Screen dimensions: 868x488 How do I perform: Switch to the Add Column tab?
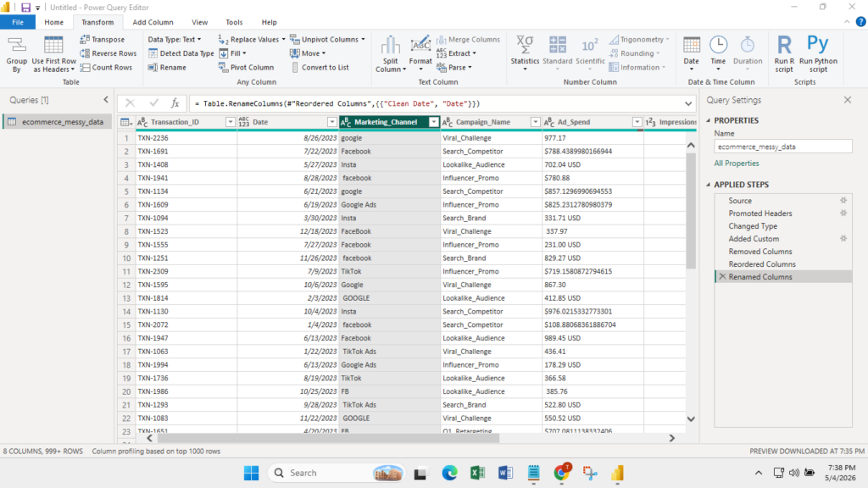point(153,22)
